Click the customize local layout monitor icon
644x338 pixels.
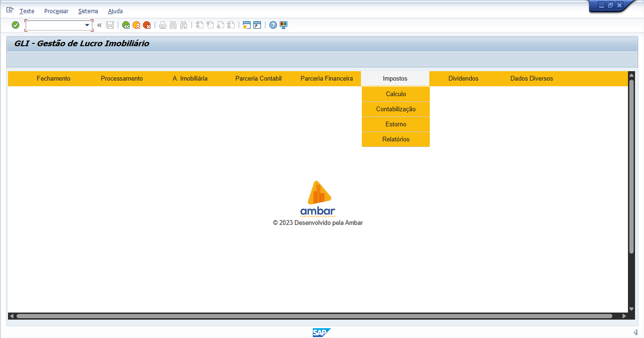click(284, 25)
